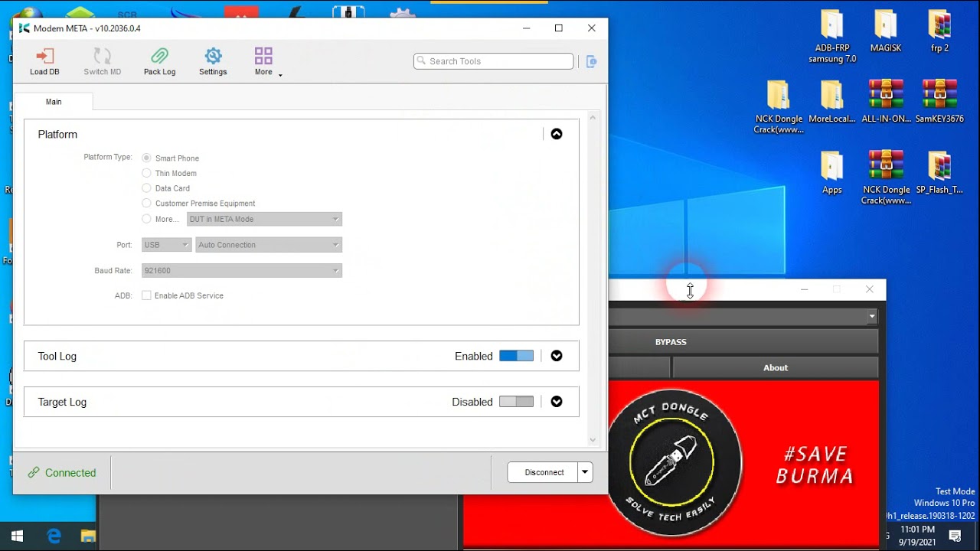Select the Data Card platform type
The height and width of the screenshot is (551, 980).
pos(146,188)
